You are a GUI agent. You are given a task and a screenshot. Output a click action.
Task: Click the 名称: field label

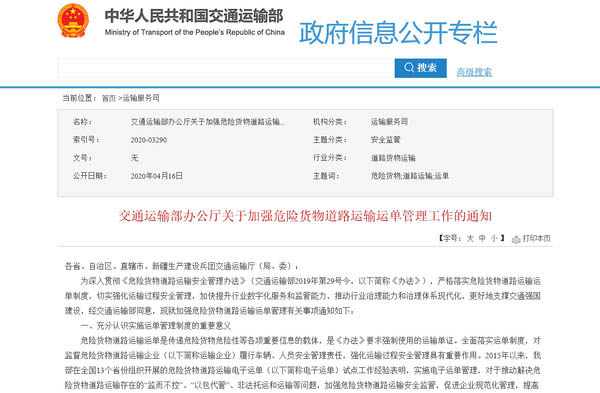coord(82,122)
